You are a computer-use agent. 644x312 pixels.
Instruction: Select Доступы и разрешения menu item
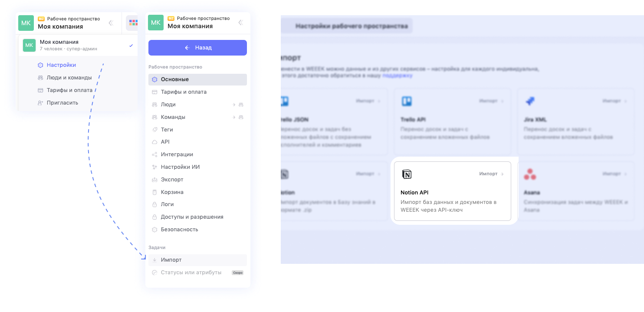pos(192,217)
